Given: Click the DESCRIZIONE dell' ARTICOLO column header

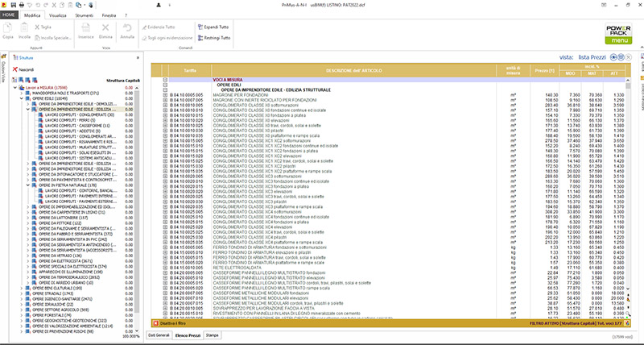Looking at the screenshot, I should (353, 70).
